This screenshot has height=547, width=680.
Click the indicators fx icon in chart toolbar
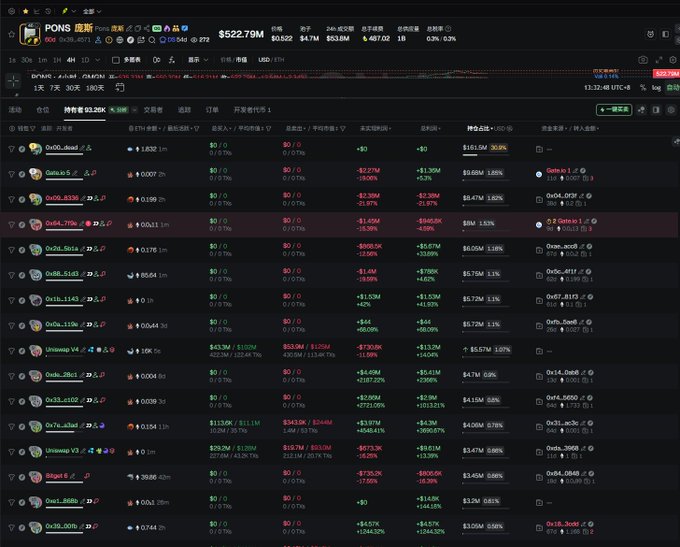click(x=172, y=60)
